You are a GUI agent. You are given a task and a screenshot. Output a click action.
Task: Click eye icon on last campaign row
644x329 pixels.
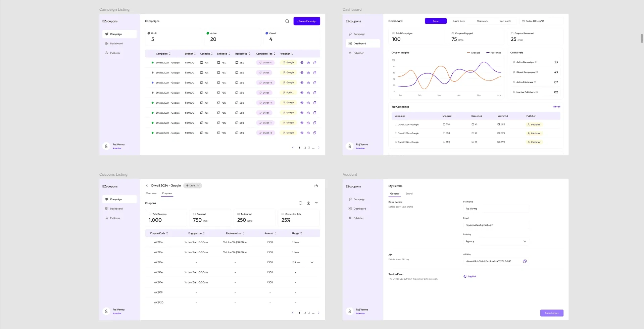pyautogui.click(x=302, y=133)
